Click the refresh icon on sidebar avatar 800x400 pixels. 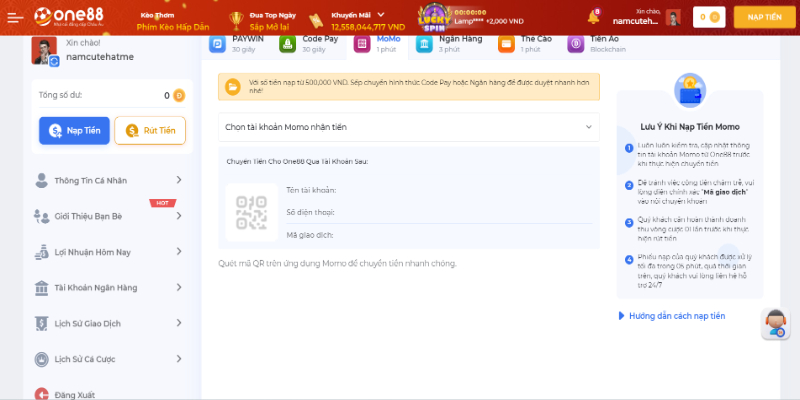54,61
